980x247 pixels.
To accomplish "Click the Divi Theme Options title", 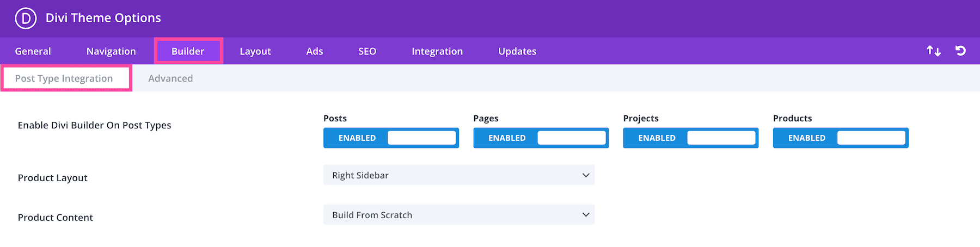I will coord(103,18).
